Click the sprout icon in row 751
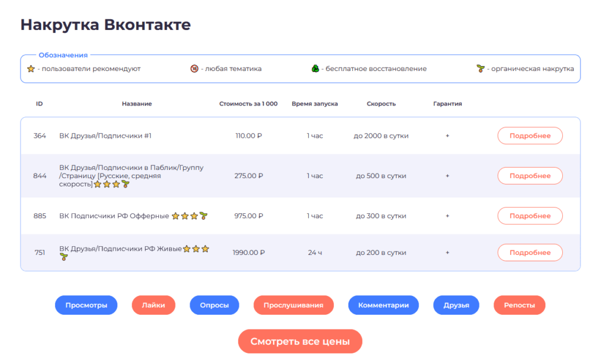The width and height of the screenshot is (601, 364). 63,257
